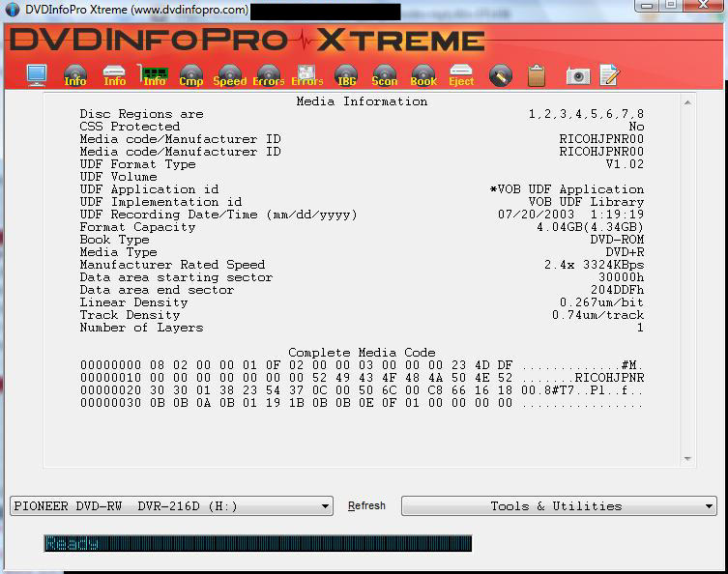Select the 'Complete Media Code' heading
728x574 pixels.
(x=362, y=352)
